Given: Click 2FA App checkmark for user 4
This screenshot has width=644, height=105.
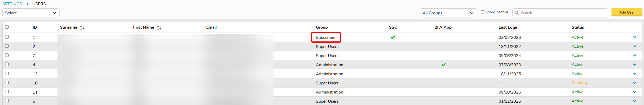Looking at the screenshot, I should (444, 65).
